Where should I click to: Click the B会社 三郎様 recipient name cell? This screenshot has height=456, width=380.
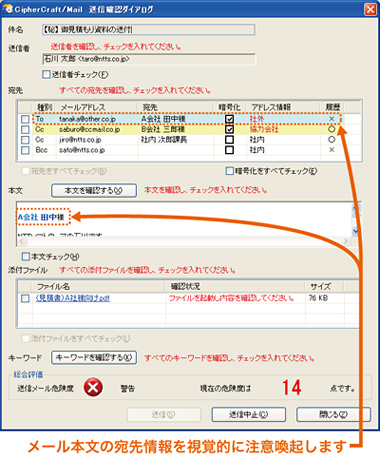click(x=163, y=129)
